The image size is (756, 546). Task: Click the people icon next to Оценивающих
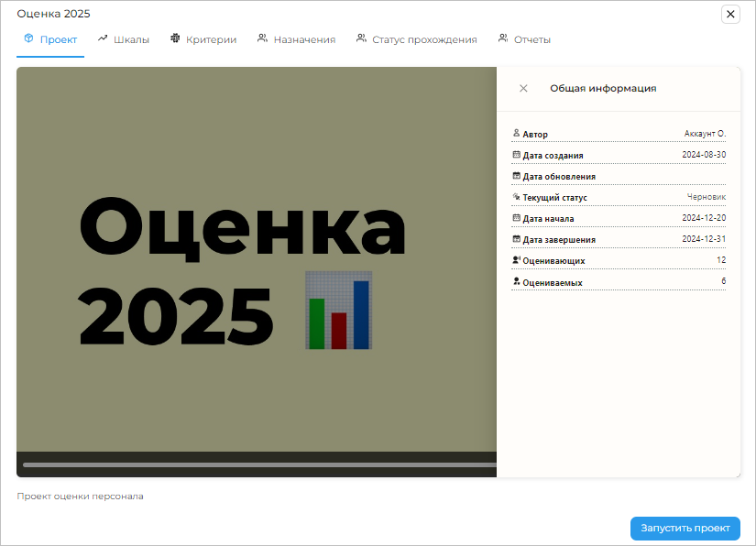tap(516, 260)
